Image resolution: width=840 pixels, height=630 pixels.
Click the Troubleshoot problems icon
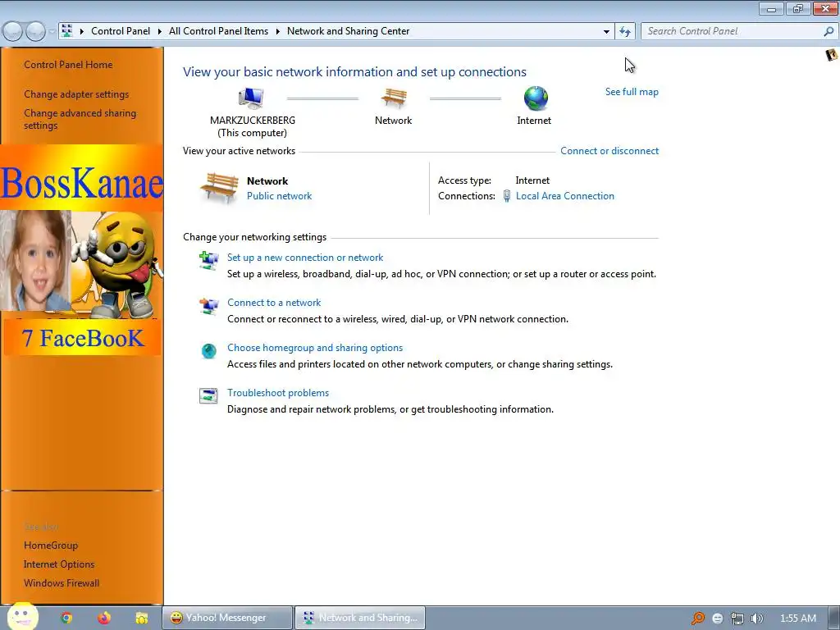208,396
